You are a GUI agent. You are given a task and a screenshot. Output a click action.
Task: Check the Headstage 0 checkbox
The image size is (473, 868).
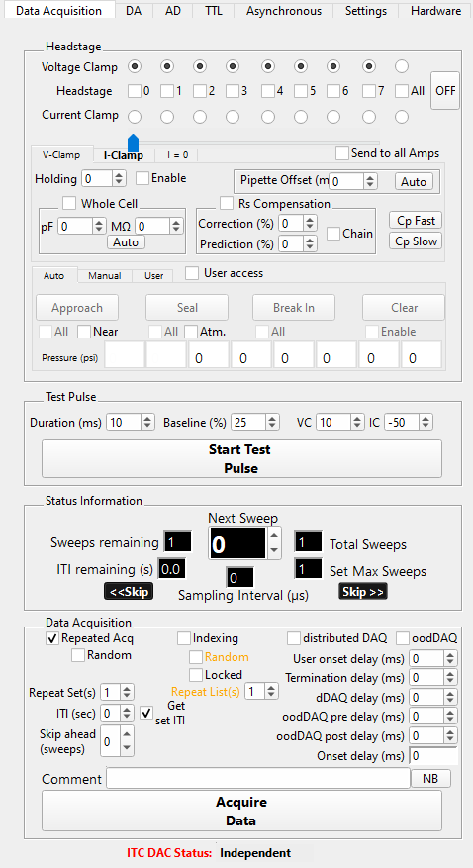coord(135,91)
